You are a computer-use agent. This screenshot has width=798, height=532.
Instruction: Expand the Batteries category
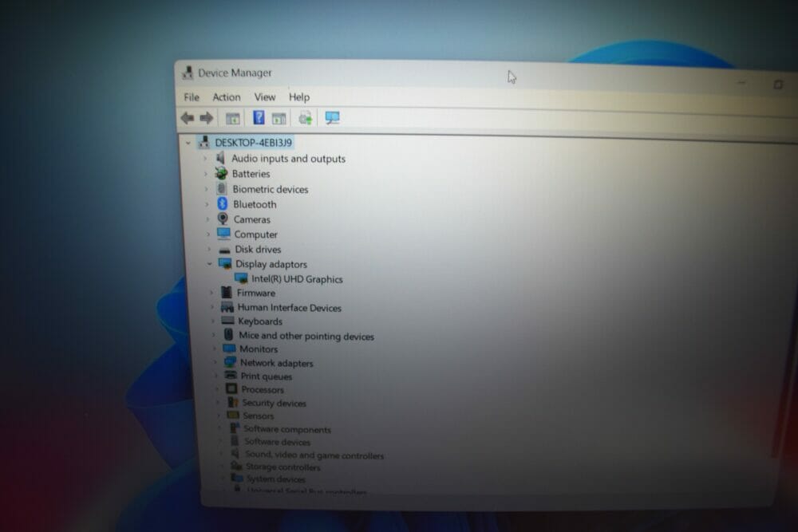click(x=206, y=174)
